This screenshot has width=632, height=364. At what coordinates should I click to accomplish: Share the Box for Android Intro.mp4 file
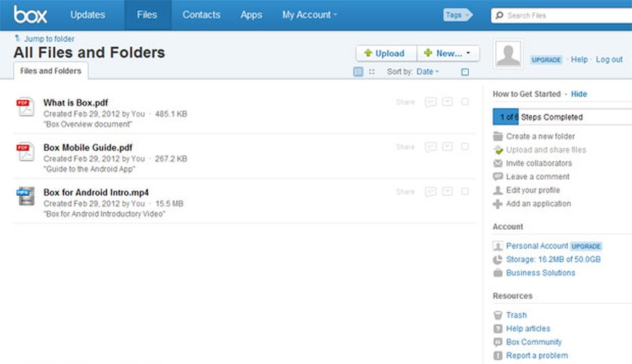coord(405,191)
